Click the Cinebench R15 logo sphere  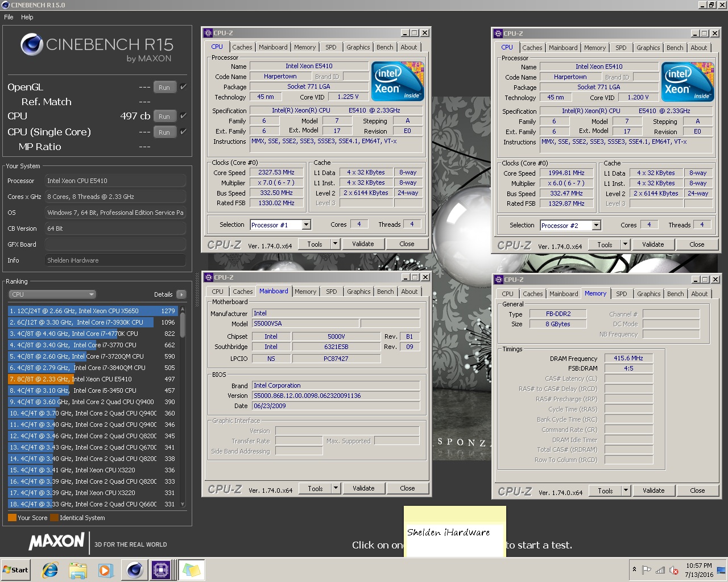pyautogui.click(x=32, y=45)
